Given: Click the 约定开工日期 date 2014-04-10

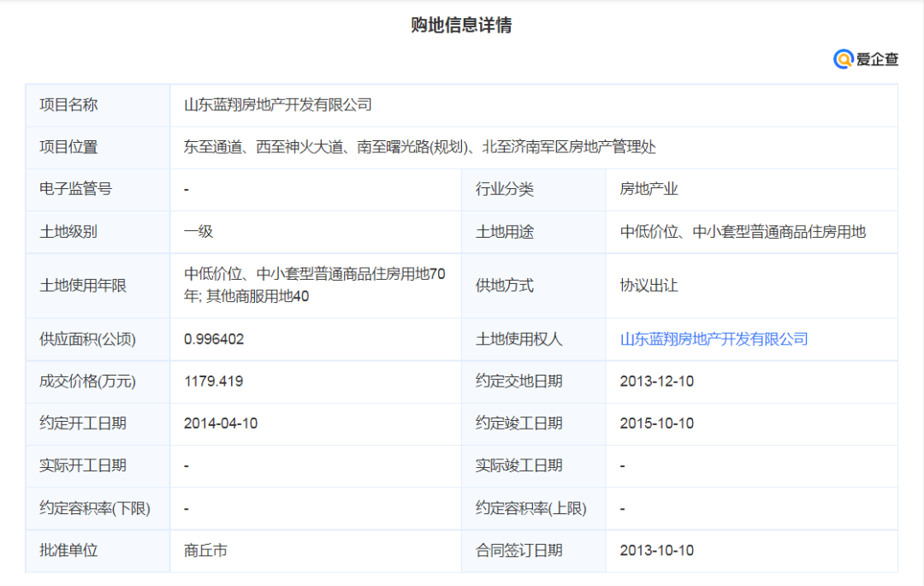Looking at the screenshot, I should point(221,423).
